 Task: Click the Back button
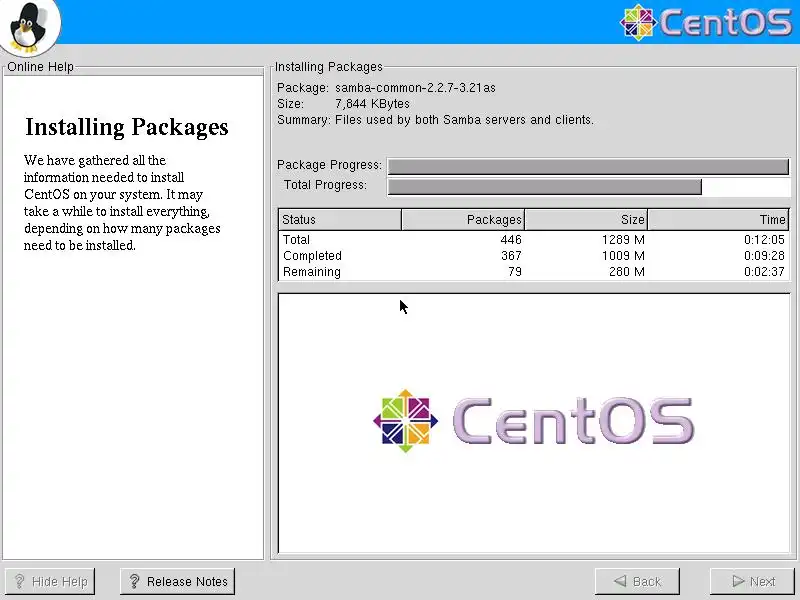tap(637, 581)
